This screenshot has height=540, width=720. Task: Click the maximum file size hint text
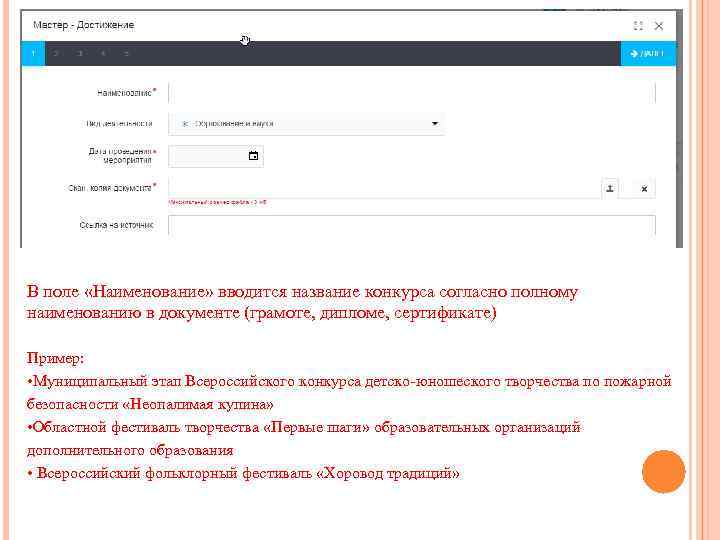click(x=218, y=202)
